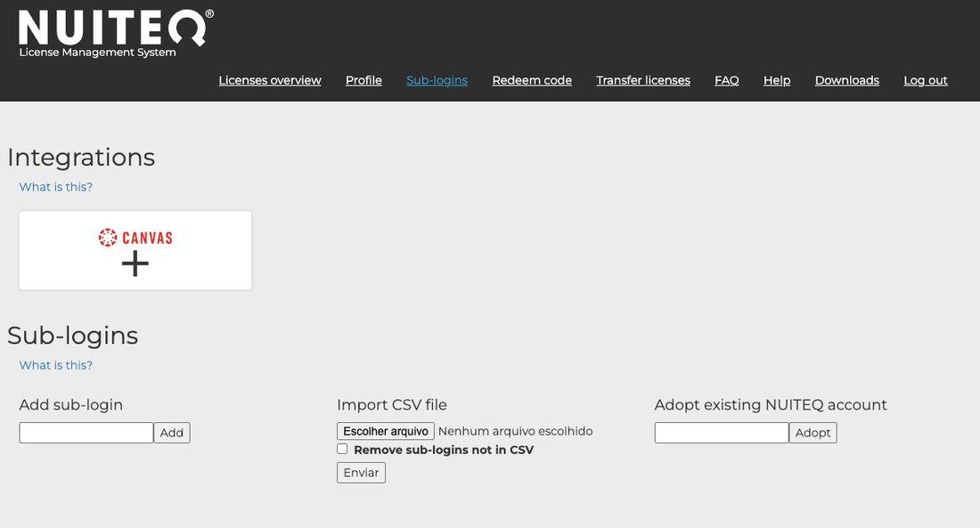Submit the CSV with the Enviar button
The height and width of the screenshot is (528, 980).
coord(360,472)
